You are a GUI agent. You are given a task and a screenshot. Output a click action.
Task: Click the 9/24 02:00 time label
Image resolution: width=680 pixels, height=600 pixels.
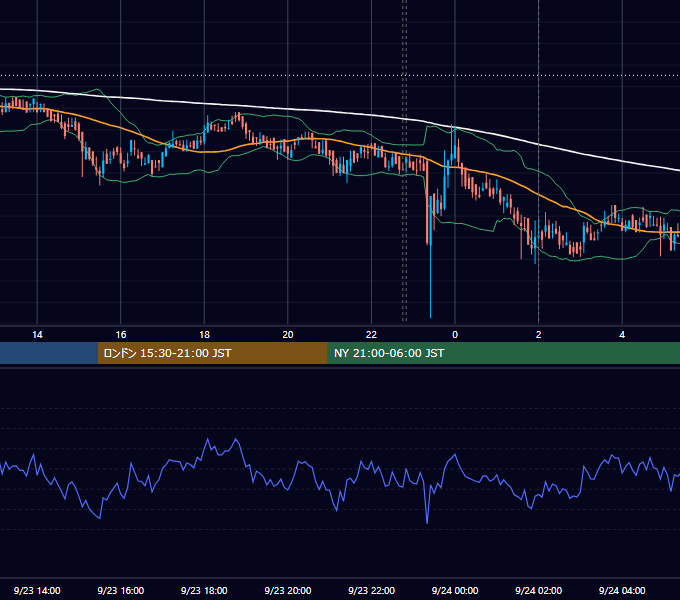538,590
